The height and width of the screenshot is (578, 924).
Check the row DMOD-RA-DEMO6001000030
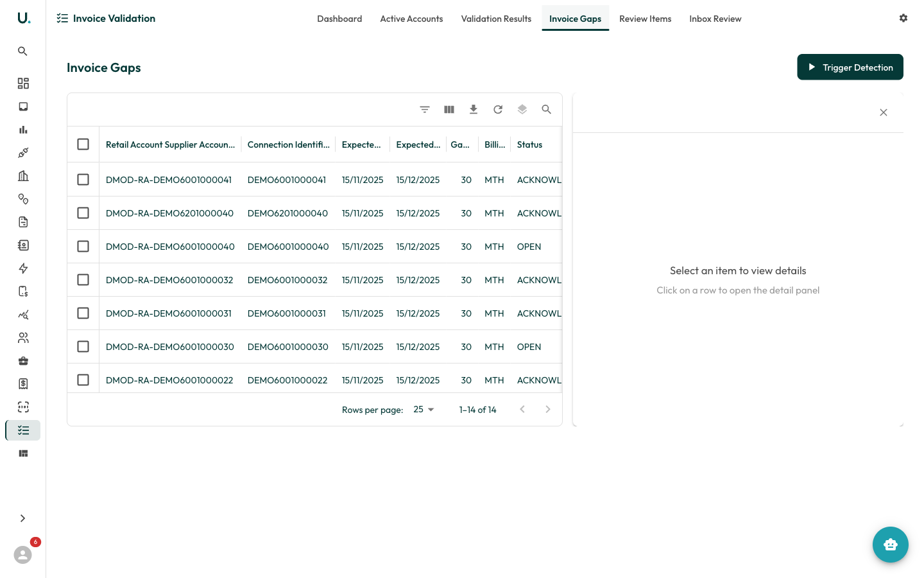pyautogui.click(x=83, y=346)
